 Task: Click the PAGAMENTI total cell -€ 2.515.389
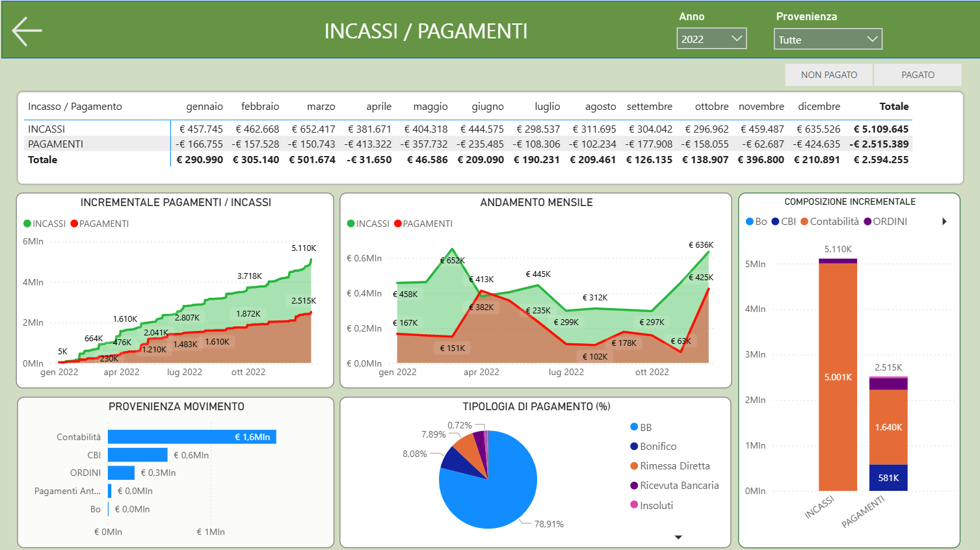(x=879, y=144)
